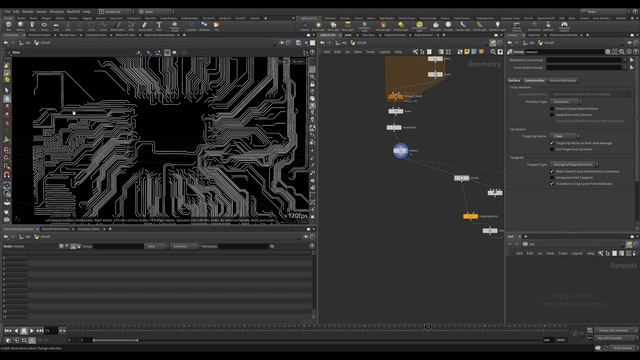The image size is (640, 360).
Task: Play animation forward in playbar
Action: 31,331
